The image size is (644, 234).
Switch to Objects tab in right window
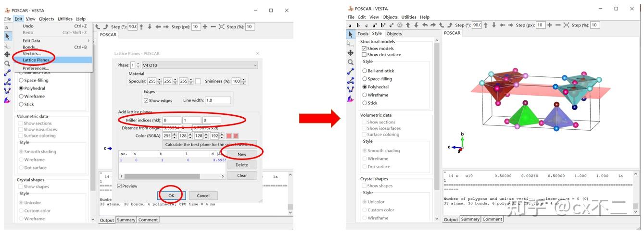coord(394,34)
